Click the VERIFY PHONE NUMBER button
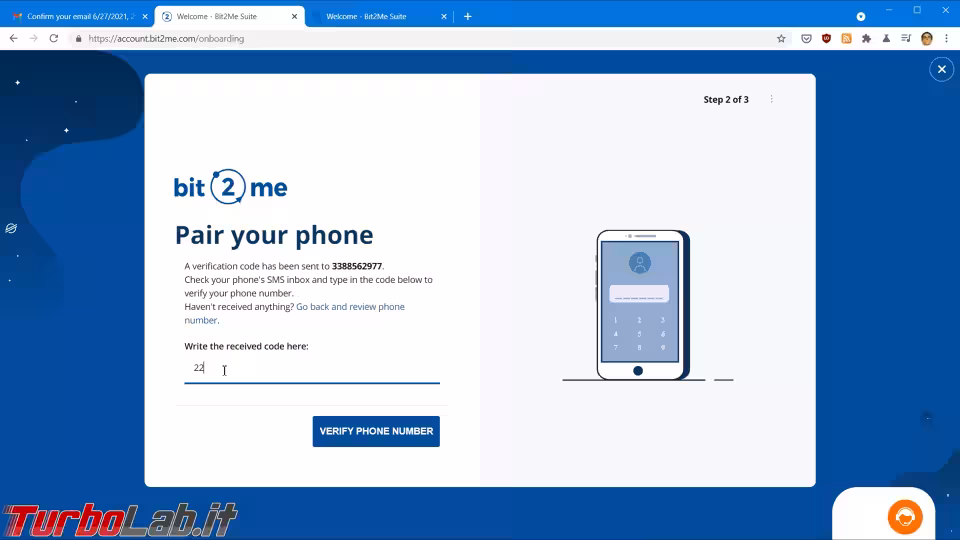Screen dimensions: 960x540 [376, 431]
